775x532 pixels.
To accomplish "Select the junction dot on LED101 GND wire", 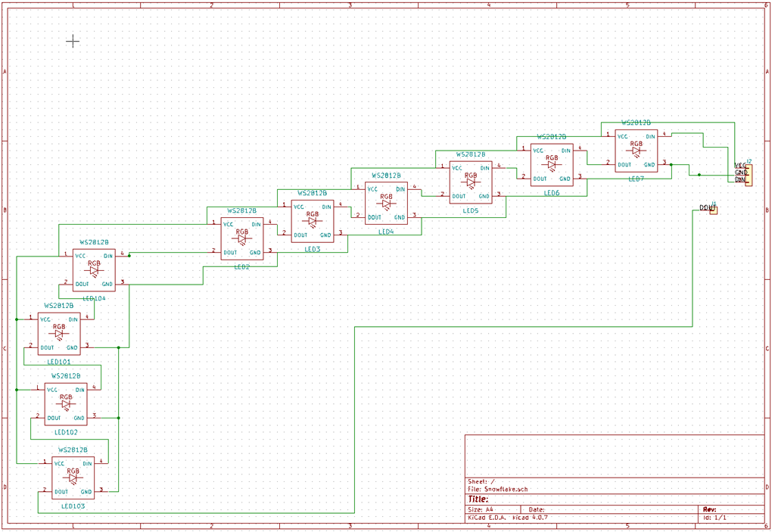I will [x=119, y=347].
